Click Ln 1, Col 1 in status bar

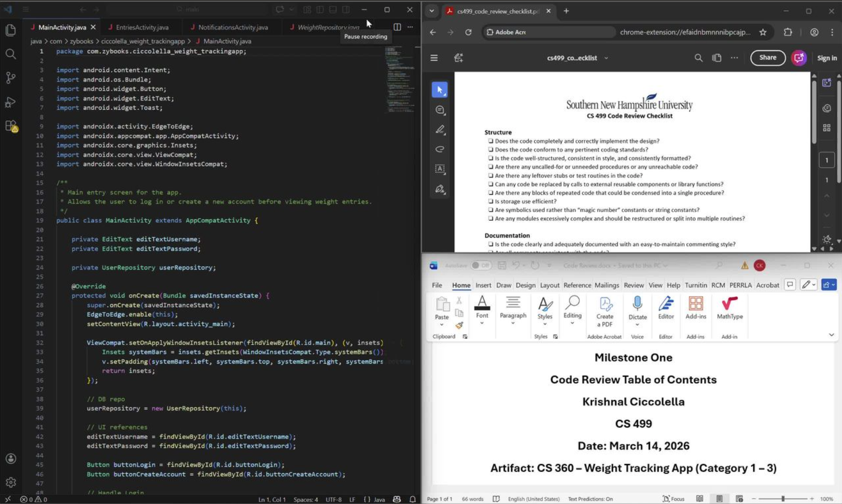[x=272, y=499]
